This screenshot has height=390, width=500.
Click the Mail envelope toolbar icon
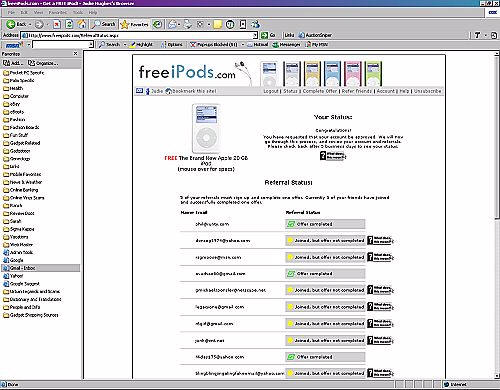172,24
